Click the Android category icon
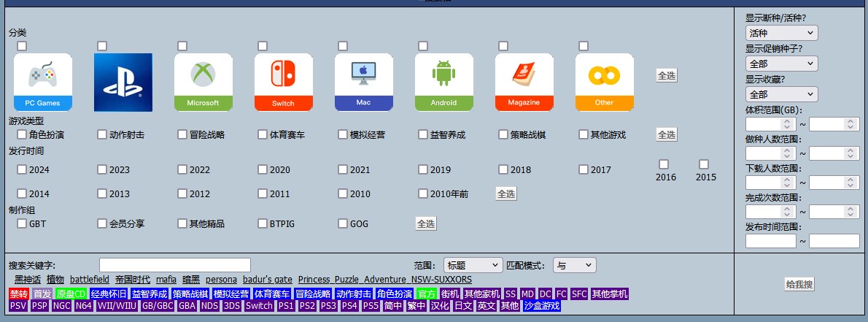The image size is (868, 322). (x=444, y=83)
